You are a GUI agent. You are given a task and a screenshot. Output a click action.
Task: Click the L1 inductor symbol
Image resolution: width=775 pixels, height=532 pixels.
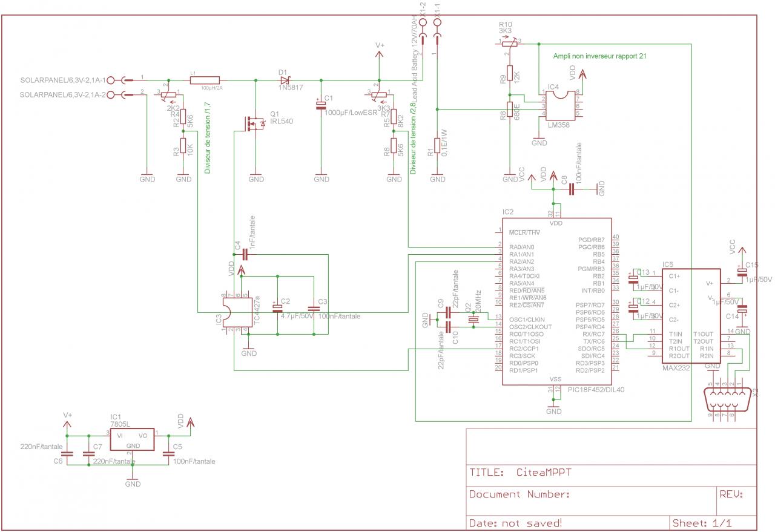(x=205, y=80)
